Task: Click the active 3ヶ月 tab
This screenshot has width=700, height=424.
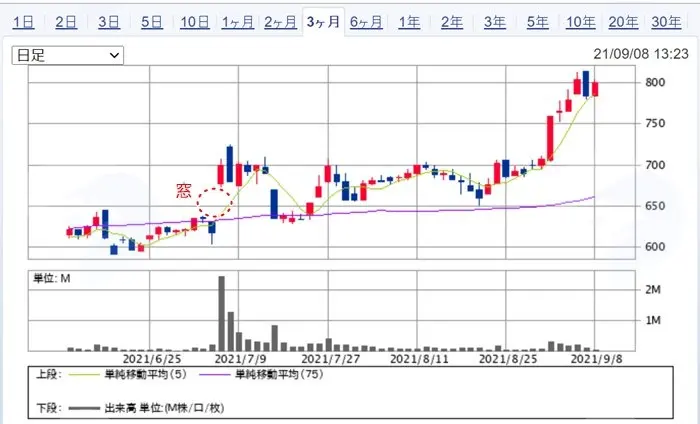Action: (323, 22)
